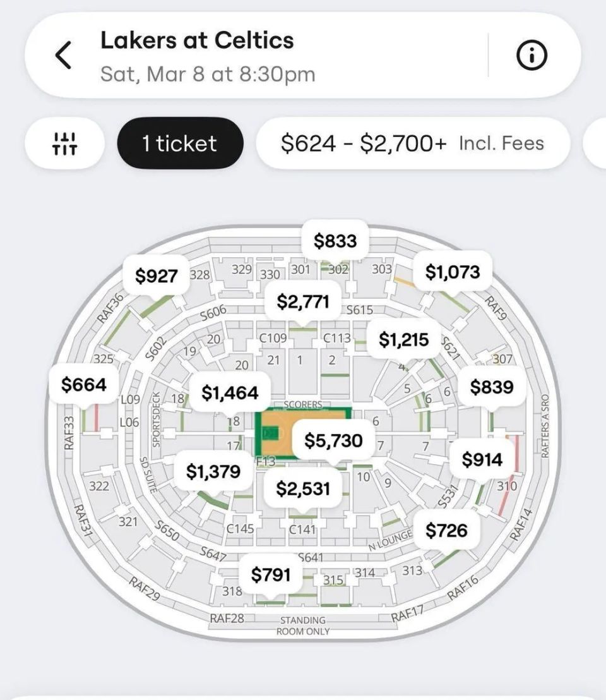Open the $624 - $2,700+ price range filter

413,143
